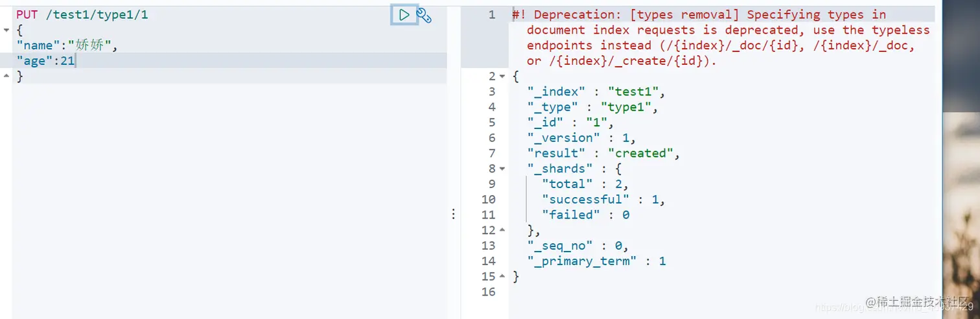
Task: Click the "_index" : "test1" response line
Action: 596,91
